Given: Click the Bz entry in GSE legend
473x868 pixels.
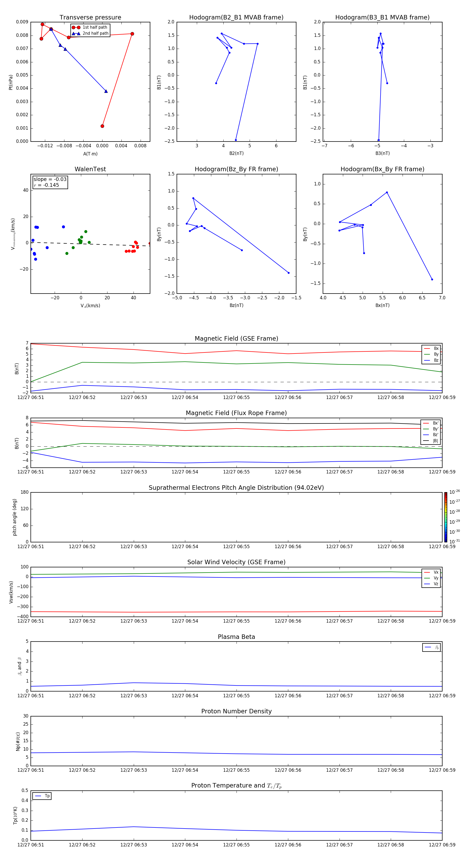Looking at the screenshot, I should click(431, 360).
